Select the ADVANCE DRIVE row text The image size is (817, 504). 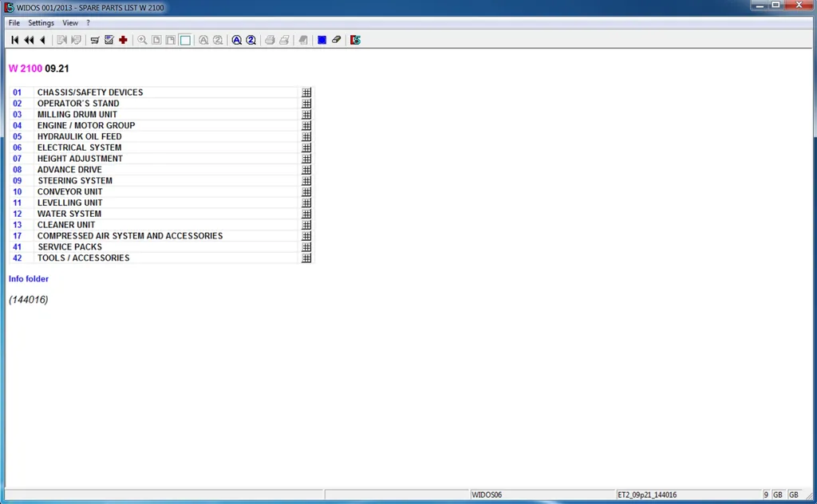point(69,170)
